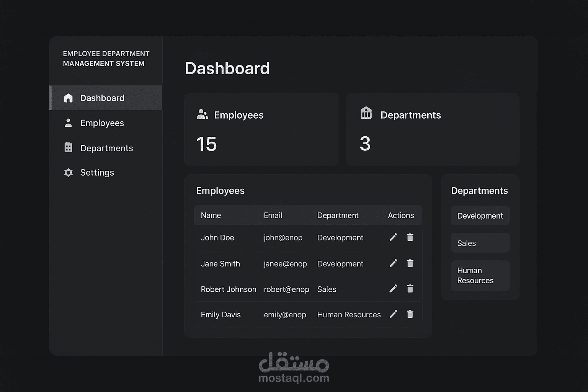The image size is (588, 392).
Task: Delete Robert Johnson with the trash icon
Action: click(410, 288)
